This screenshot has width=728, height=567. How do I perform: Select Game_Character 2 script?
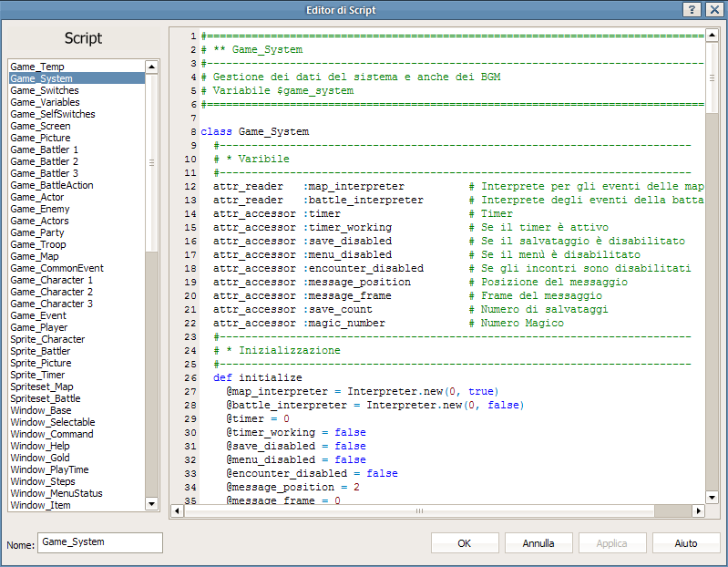(x=77, y=292)
